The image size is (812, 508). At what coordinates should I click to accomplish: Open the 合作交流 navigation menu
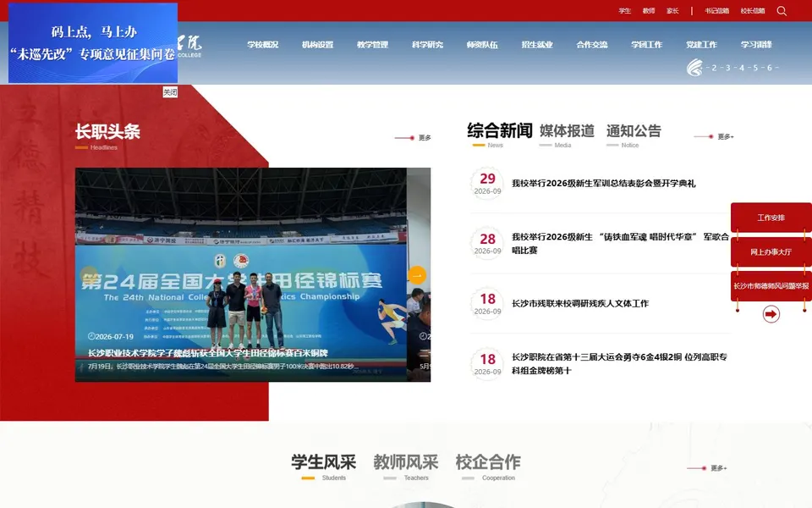tap(592, 45)
